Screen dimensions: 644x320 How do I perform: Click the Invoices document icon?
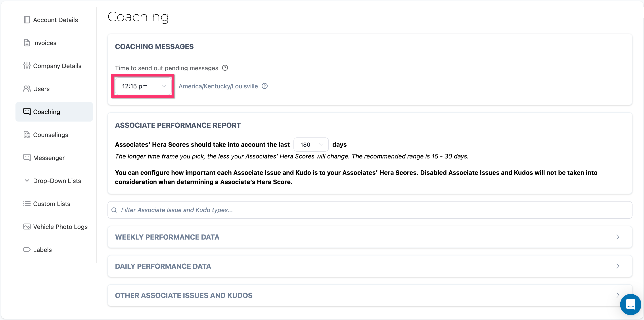coord(27,43)
